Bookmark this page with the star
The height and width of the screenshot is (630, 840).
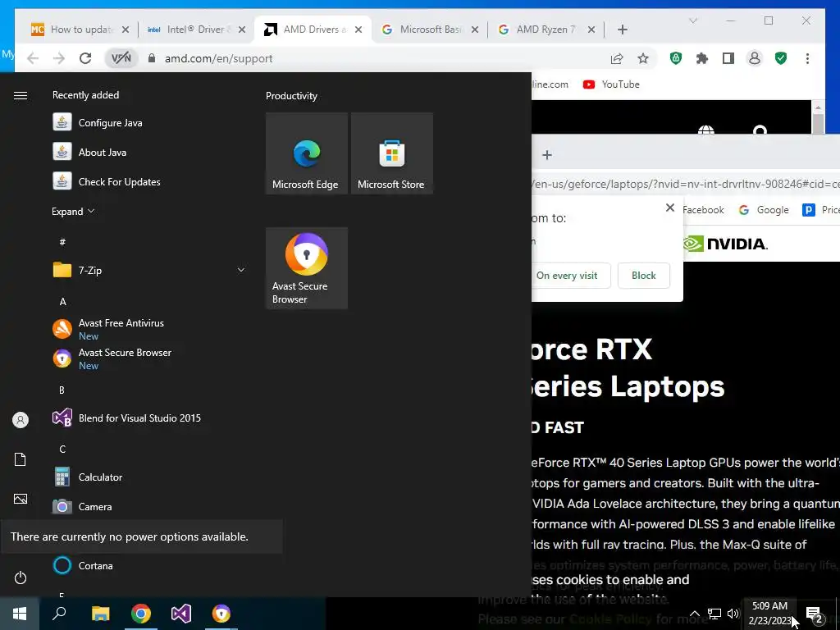pyautogui.click(x=643, y=58)
